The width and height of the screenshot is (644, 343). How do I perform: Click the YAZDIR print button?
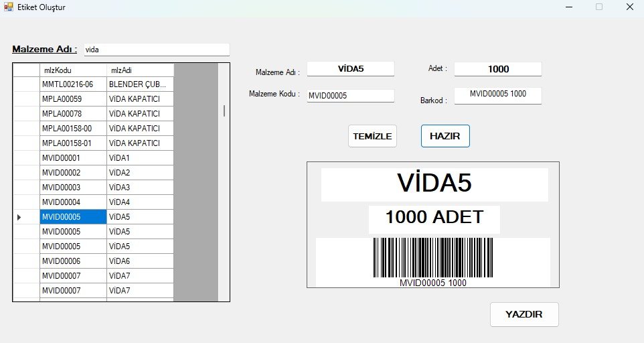pyautogui.click(x=524, y=314)
